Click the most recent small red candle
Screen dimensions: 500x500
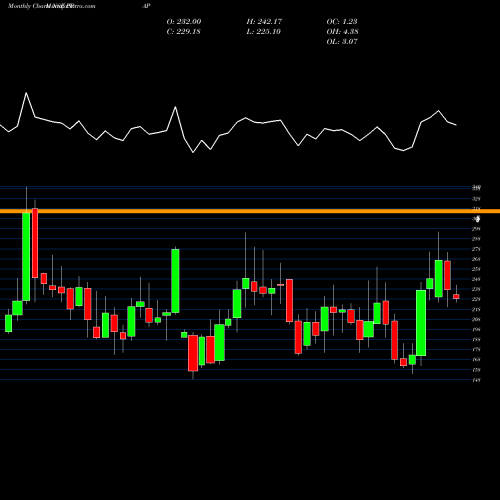(x=456, y=296)
